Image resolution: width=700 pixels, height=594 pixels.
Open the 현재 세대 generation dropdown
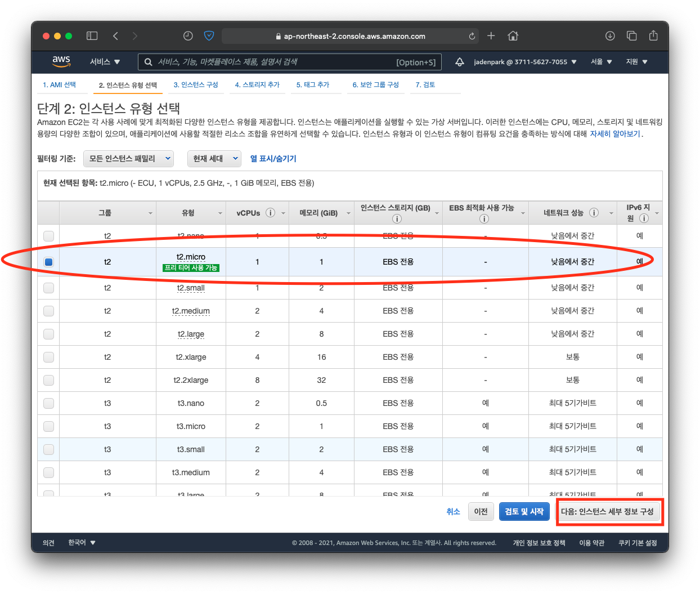(214, 159)
